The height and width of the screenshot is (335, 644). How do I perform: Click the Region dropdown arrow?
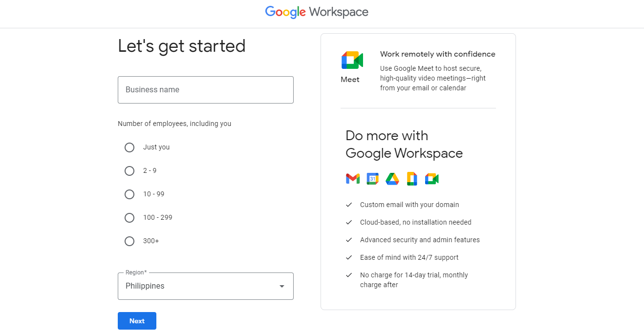point(282,286)
